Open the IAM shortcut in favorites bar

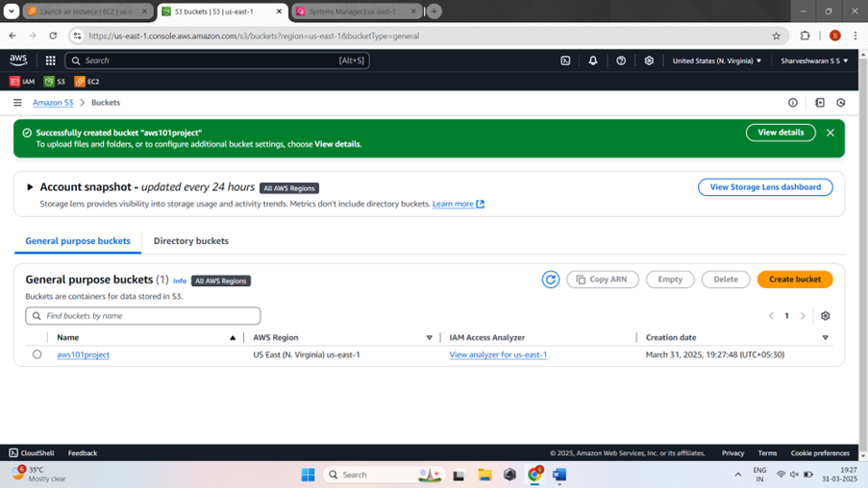click(x=22, y=82)
